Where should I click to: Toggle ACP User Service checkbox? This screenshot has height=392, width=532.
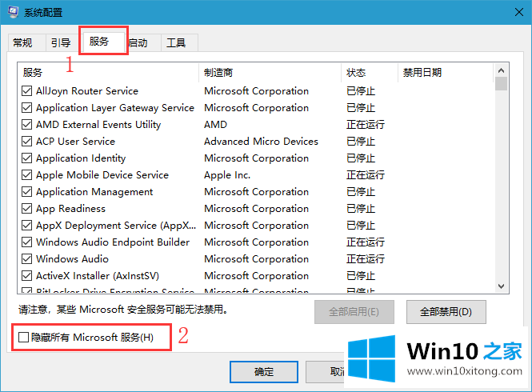tap(27, 141)
